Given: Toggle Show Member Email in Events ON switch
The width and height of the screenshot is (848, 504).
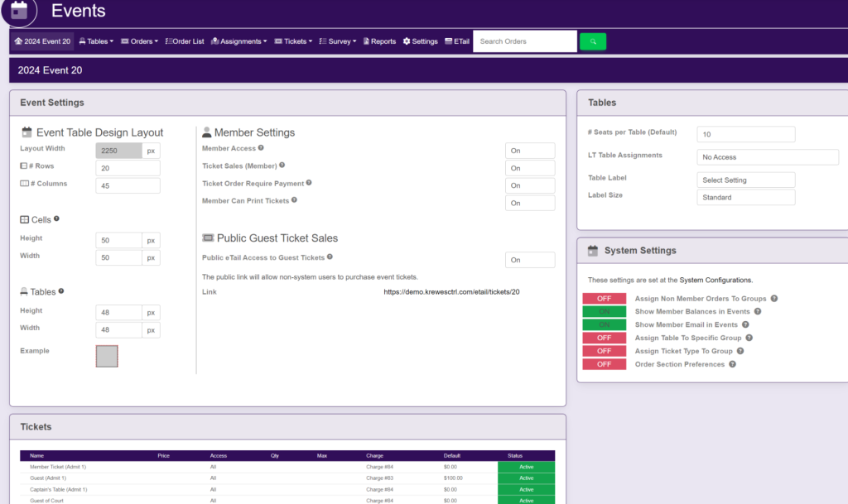Looking at the screenshot, I should click(x=604, y=325).
